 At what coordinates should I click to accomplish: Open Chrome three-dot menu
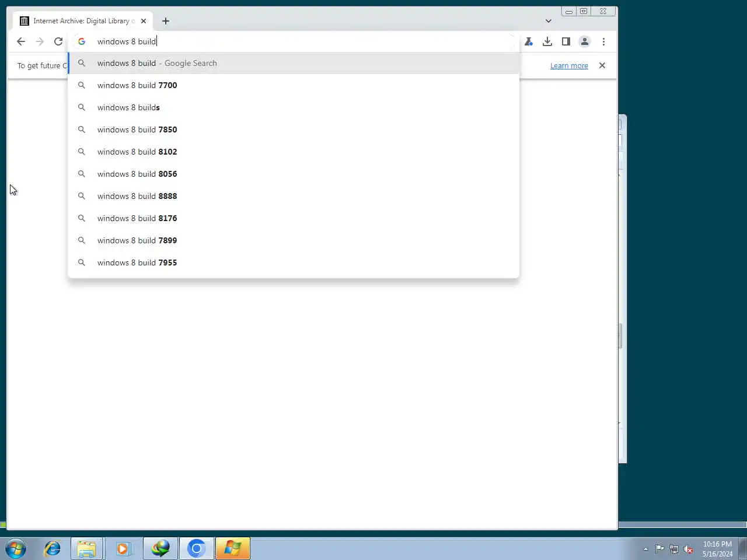[x=603, y=41]
